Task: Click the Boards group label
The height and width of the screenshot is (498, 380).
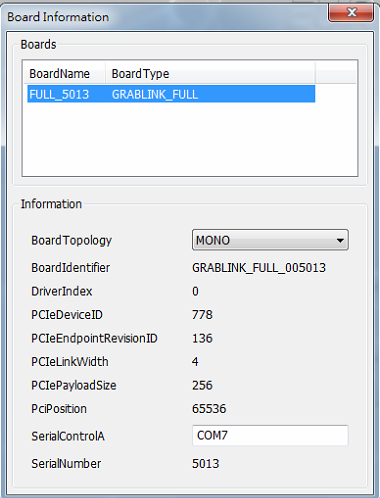Action: [38, 44]
